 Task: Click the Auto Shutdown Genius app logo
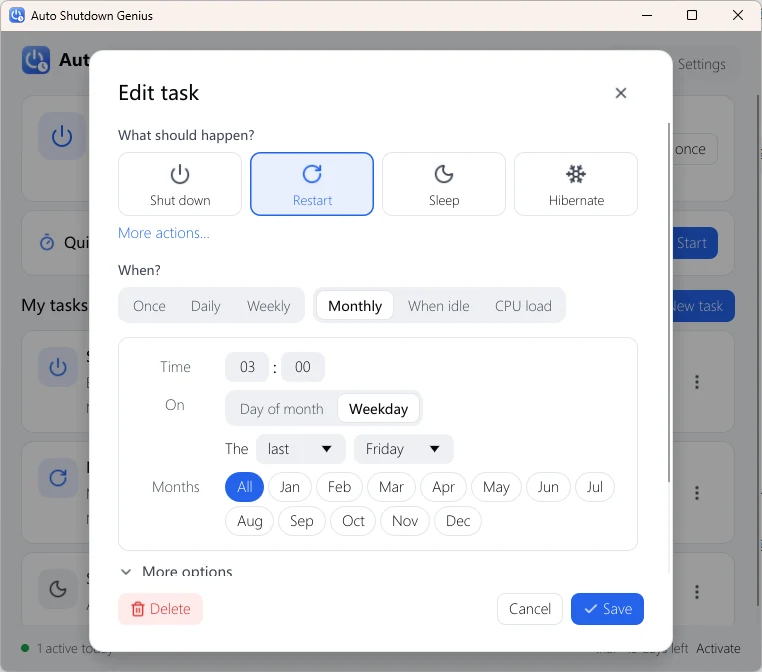pyautogui.click(x=36, y=60)
